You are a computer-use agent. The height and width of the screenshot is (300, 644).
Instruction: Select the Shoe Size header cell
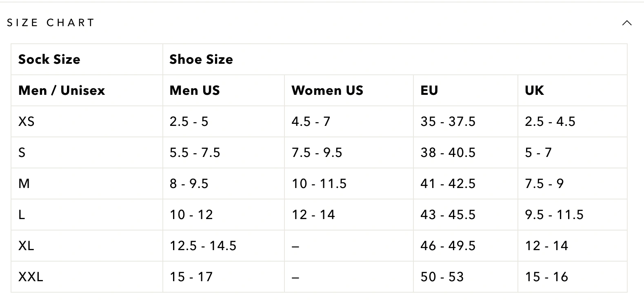[x=395, y=59]
